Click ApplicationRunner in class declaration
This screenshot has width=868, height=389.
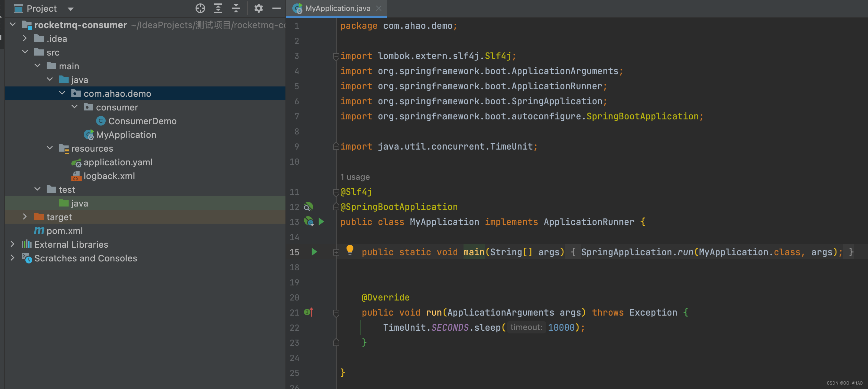click(589, 222)
